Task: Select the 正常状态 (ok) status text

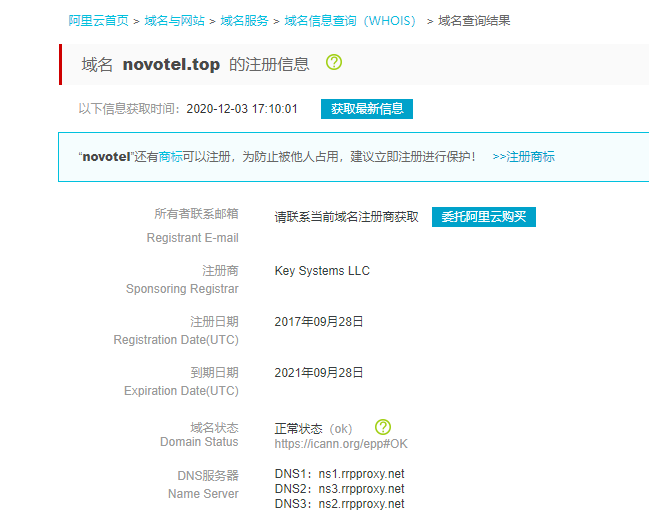Action: (313, 429)
